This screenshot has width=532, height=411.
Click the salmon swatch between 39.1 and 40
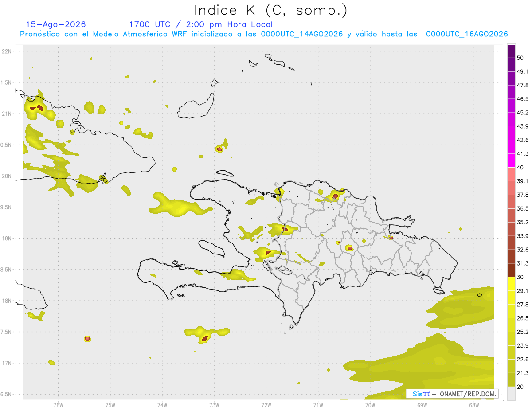(512, 174)
